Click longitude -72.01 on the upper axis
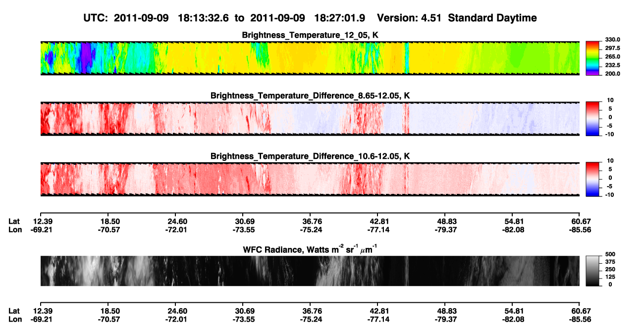This screenshot has width=644, height=330. [x=176, y=230]
